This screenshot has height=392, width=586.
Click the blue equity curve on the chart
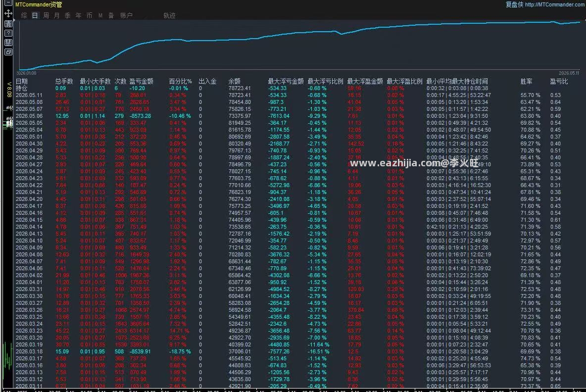(x=299, y=33)
